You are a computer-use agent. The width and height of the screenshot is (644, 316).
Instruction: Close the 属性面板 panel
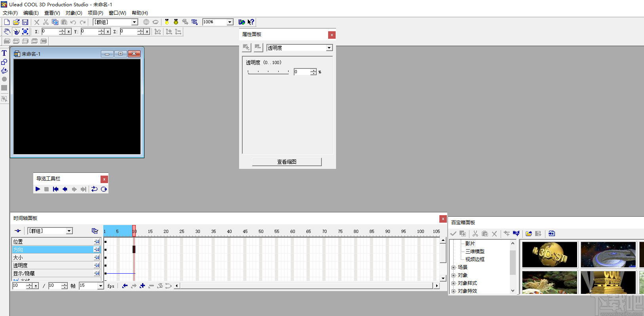332,35
